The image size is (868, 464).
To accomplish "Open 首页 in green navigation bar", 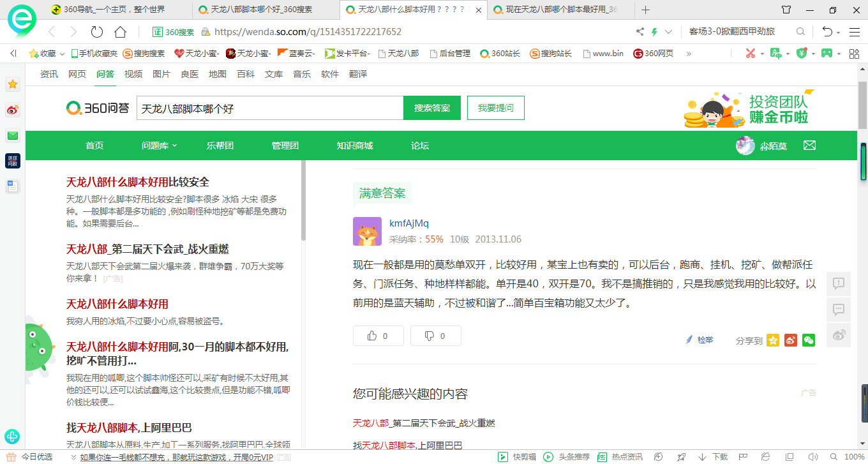I will point(94,146).
